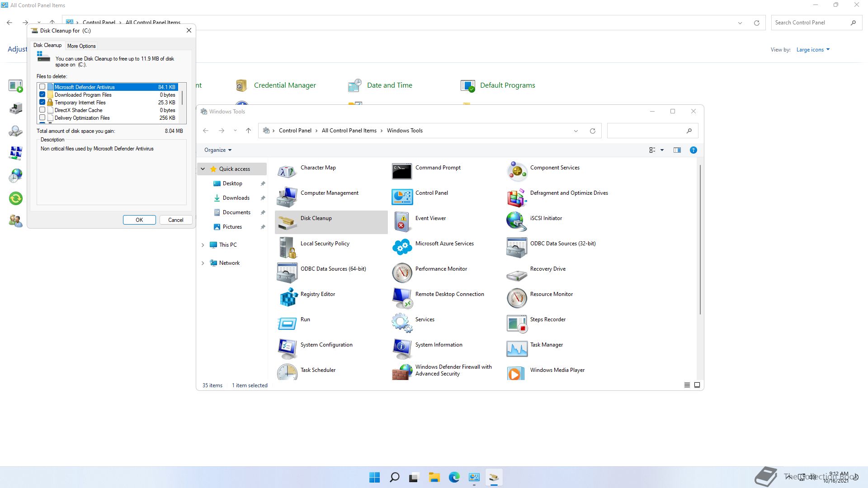Open Task Manager icon
The width and height of the screenshot is (868, 488).
[x=517, y=349]
